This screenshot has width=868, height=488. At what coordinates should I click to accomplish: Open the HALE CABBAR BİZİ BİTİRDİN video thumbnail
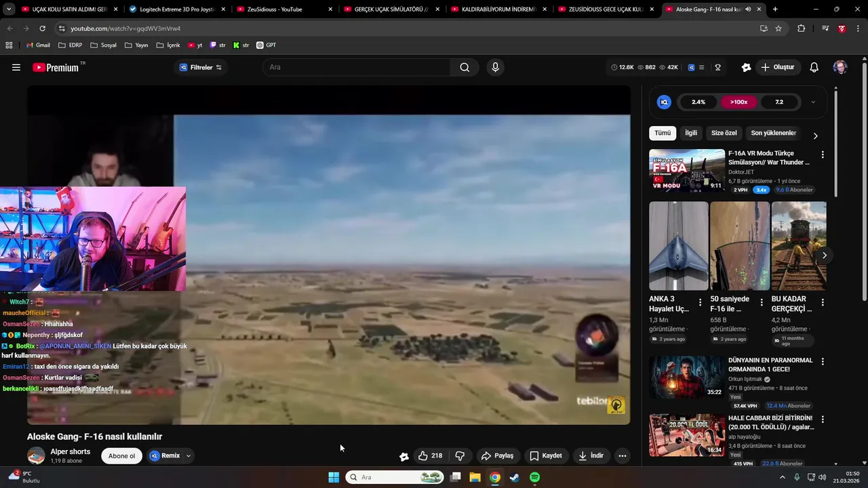coord(687,435)
